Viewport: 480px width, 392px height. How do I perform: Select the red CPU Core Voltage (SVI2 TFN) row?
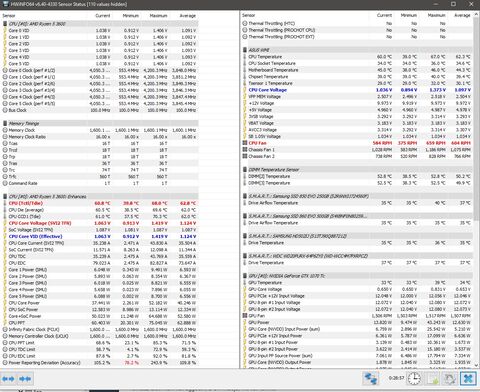click(x=100, y=223)
